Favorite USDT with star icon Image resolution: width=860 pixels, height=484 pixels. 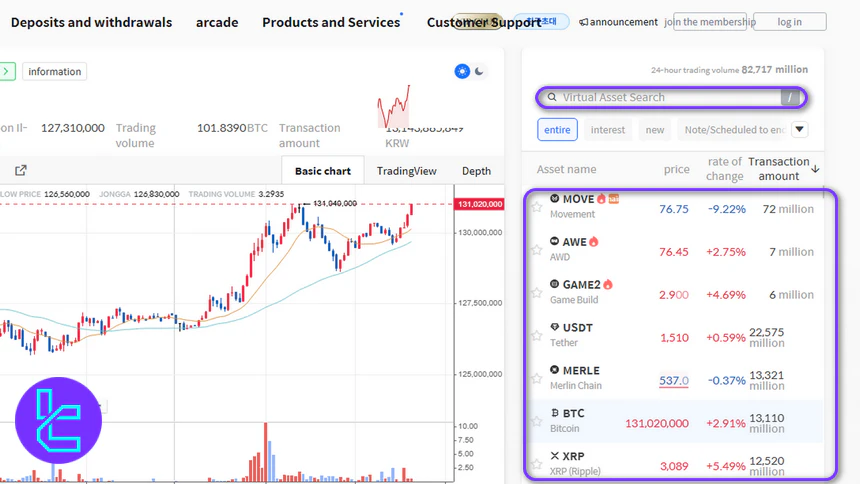tap(537, 336)
